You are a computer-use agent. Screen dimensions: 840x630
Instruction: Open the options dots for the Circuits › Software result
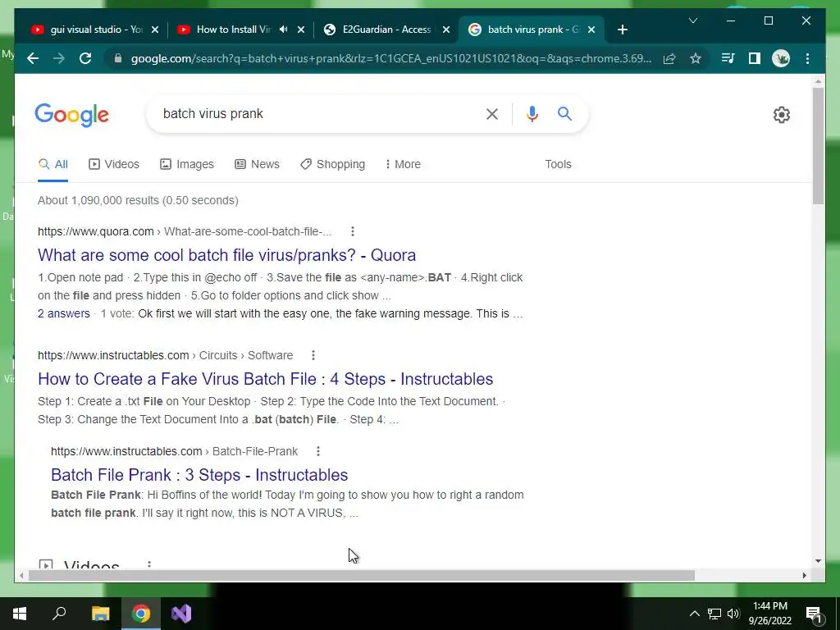pyautogui.click(x=313, y=355)
